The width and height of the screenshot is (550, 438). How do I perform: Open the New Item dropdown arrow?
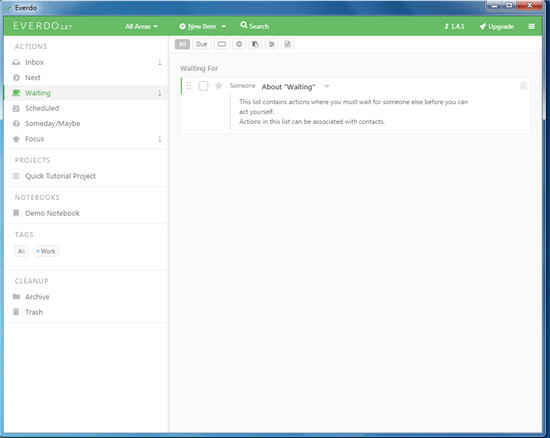click(x=223, y=27)
